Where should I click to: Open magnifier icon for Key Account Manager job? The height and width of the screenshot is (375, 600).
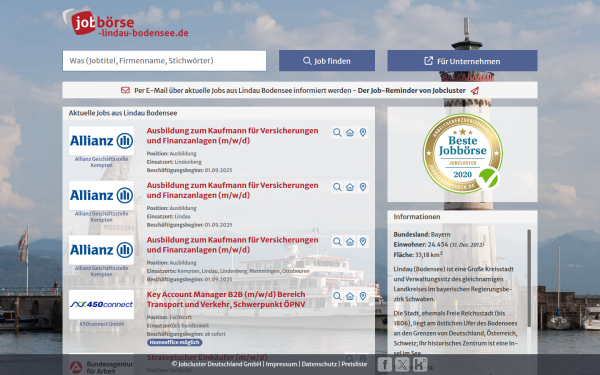[x=337, y=297]
